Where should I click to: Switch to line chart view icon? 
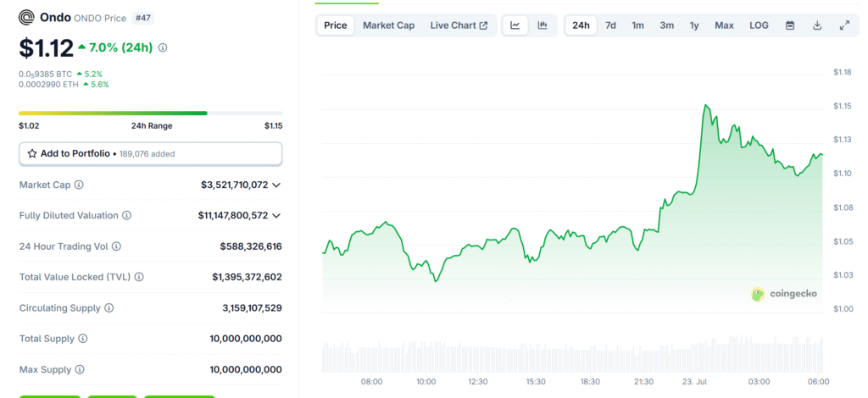pyautogui.click(x=515, y=25)
